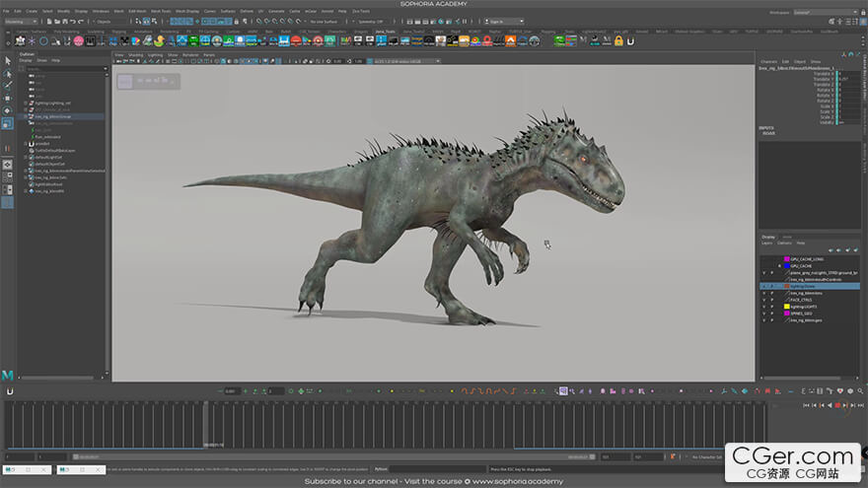This screenshot has height=488, width=868.
Task: Click the Undo arrow icon
Action: tap(73, 22)
